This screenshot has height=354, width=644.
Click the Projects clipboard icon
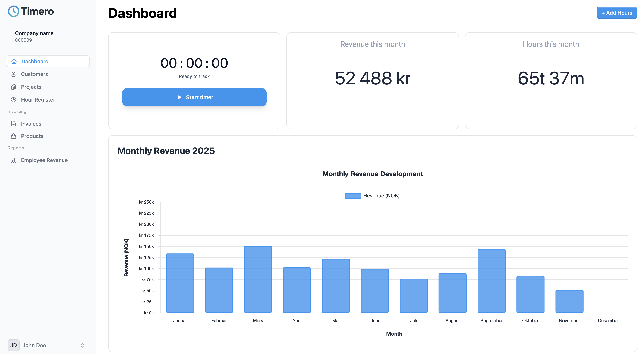[x=14, y=87]
